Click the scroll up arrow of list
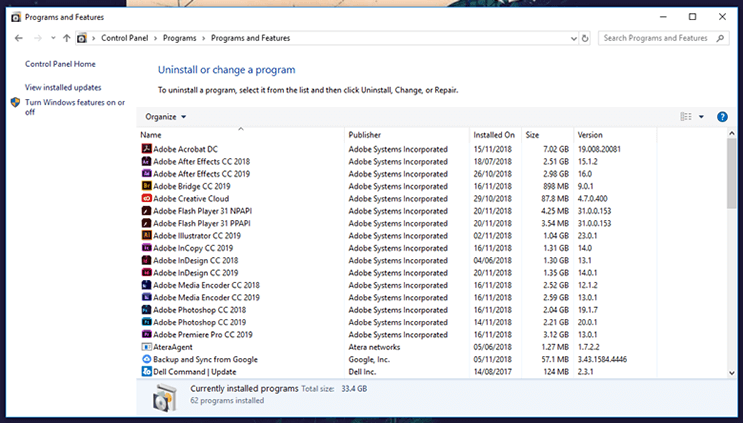Image resolution: width=743 pixels, height=423 pixels. (x=731, y=134)
